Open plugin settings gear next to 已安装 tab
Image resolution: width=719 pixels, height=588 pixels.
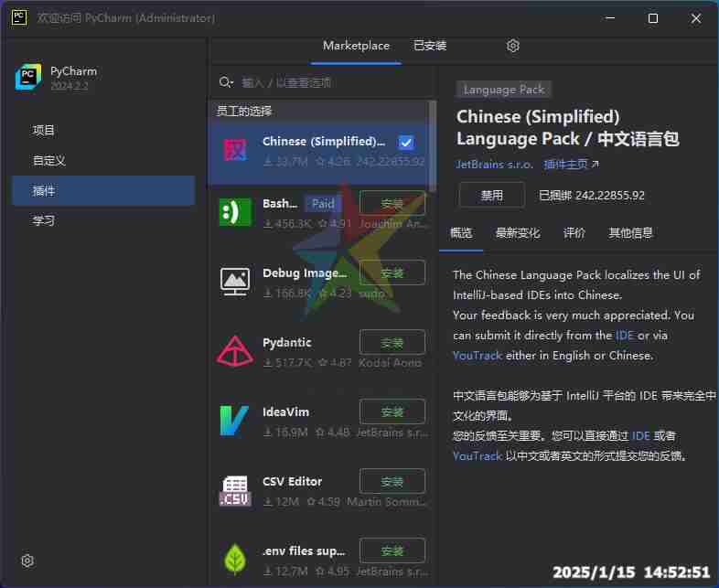pos(512,46)
